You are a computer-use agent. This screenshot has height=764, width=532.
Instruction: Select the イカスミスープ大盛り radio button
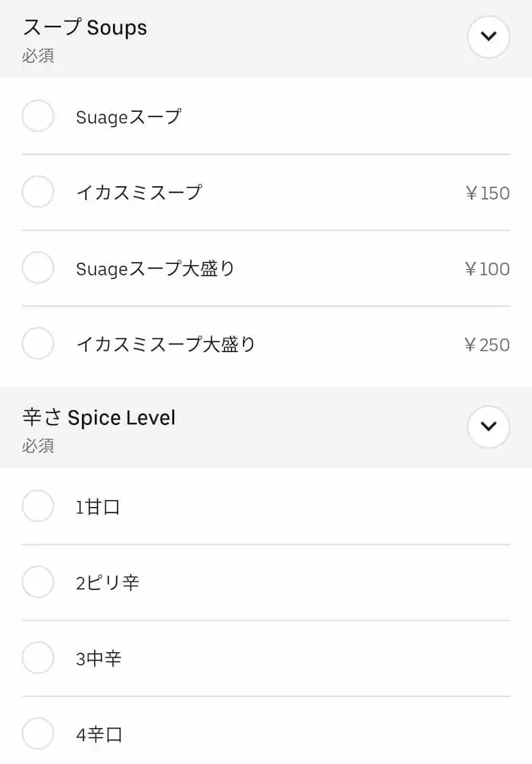pyautogui.click(x=38, y=344)
